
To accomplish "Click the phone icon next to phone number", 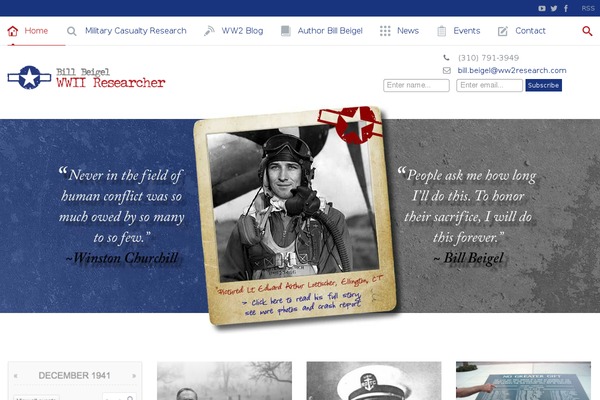I will coord(446,58).
